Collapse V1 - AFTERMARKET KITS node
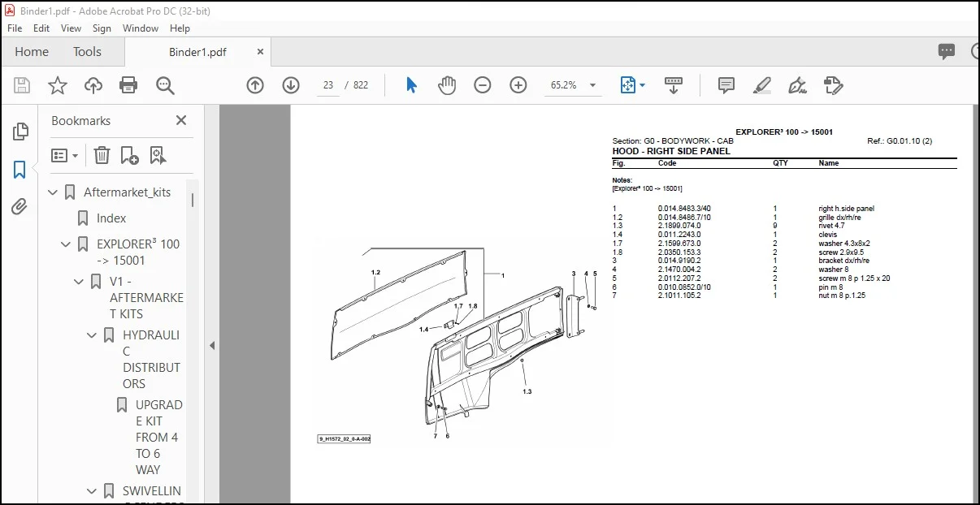Image resolution: width=980 pixels, height=505 pixels. pos(79,282)
